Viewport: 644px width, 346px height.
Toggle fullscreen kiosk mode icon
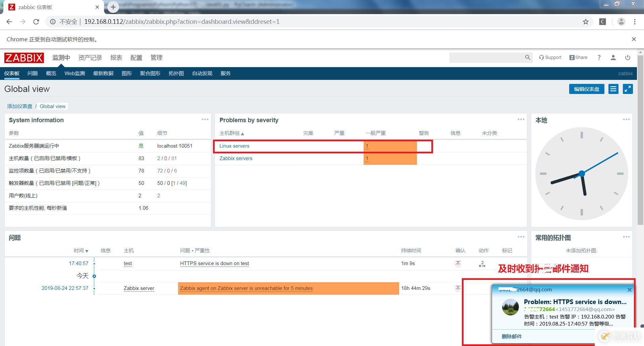[628, 89]
